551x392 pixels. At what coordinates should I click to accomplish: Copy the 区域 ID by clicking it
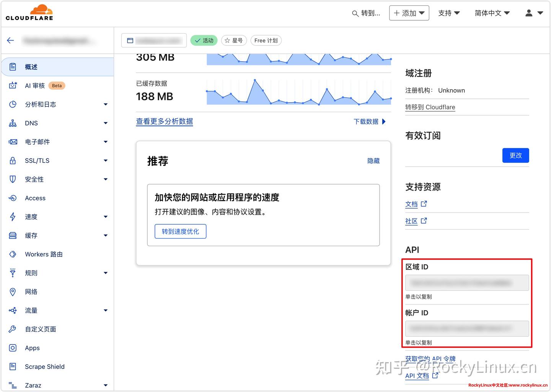(466, 283)
